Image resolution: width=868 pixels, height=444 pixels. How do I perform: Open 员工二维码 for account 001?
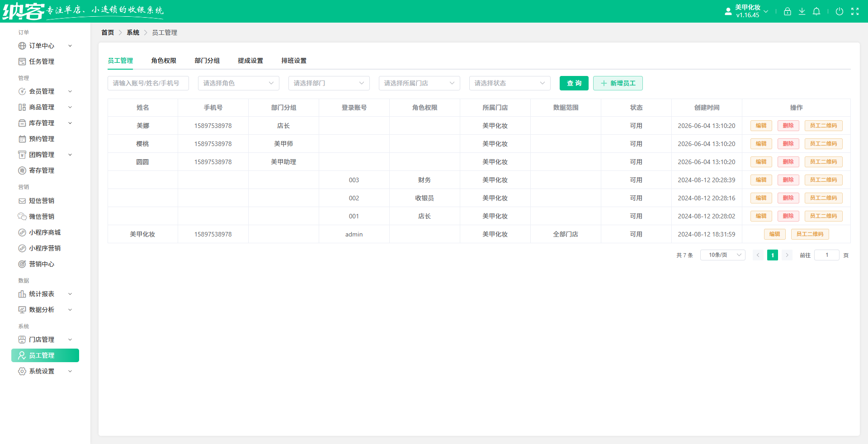coord(824,216)
